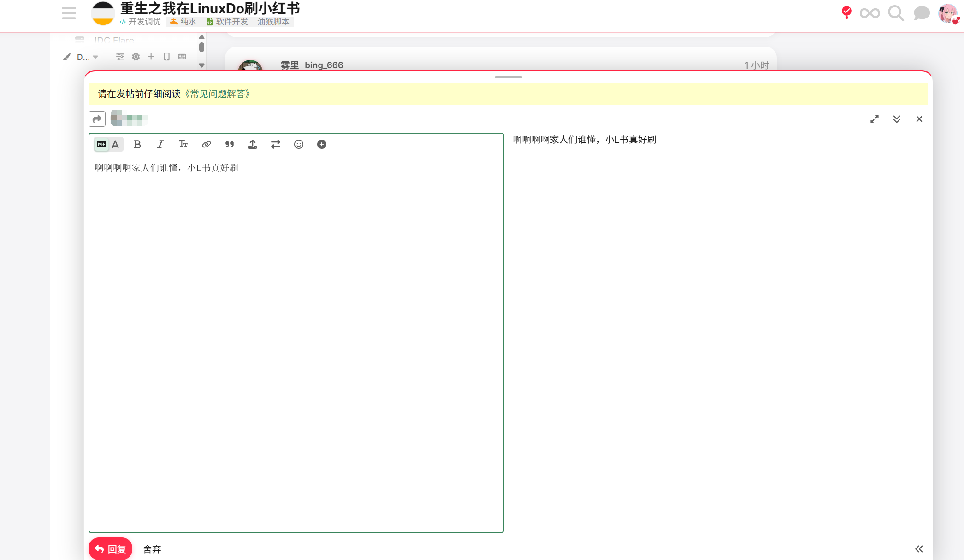964x560 pixels.
Task: Open the chat bubble icon
Action: coord(922,13)
